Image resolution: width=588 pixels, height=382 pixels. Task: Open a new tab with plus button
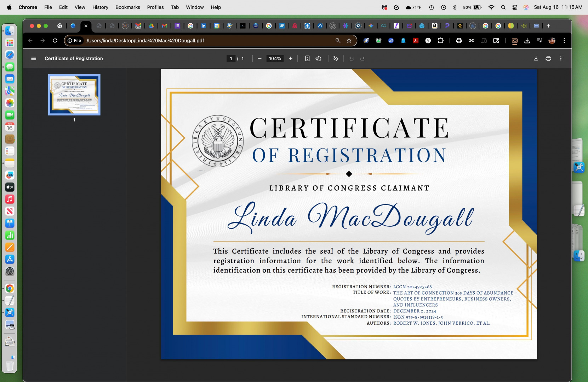coord(548,26)
